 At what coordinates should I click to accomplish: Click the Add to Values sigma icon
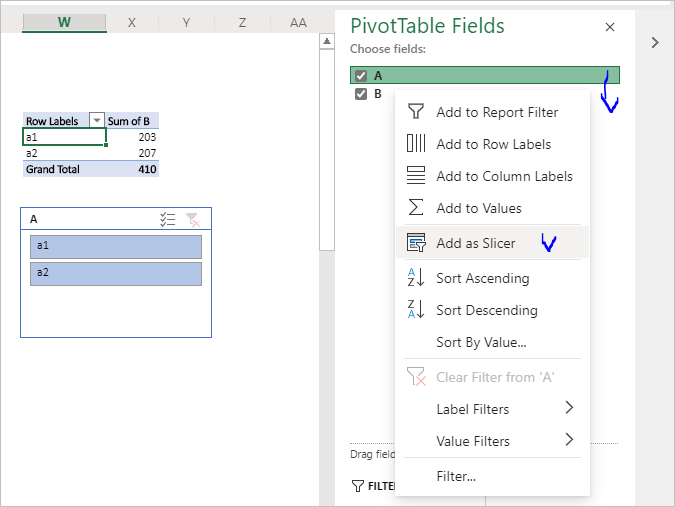click(416, 208)
